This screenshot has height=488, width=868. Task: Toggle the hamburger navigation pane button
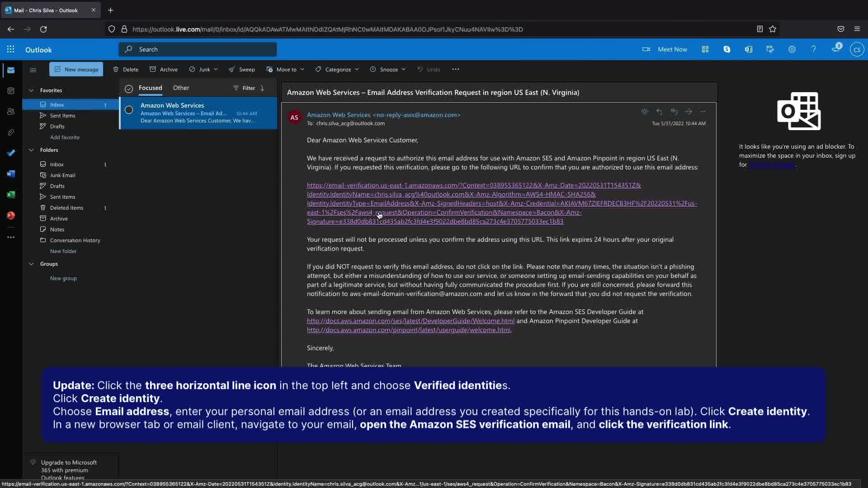(x=33, y=70)
